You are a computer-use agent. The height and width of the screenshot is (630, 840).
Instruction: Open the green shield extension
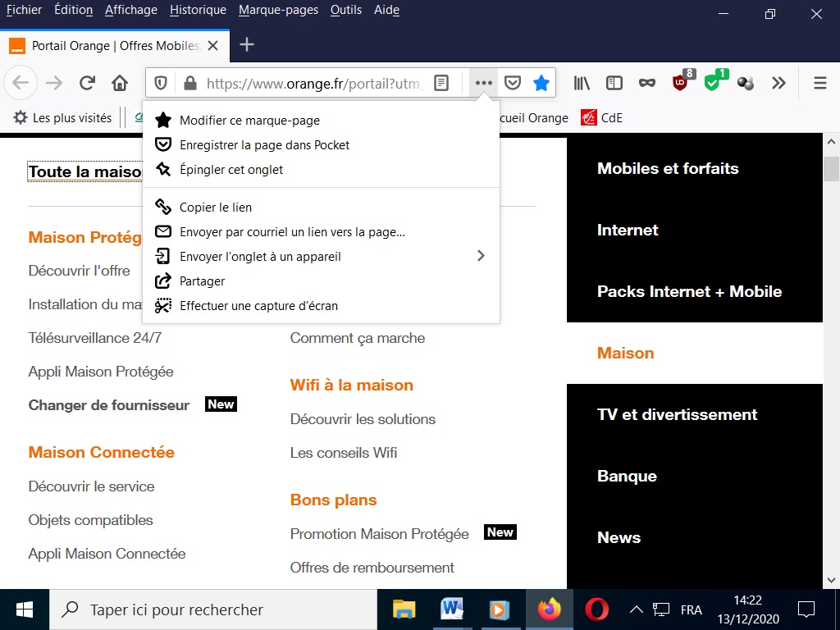(x=713, y=82)
